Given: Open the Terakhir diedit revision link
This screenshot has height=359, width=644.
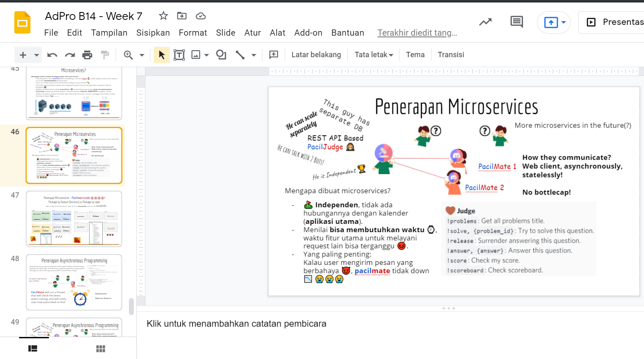Looking at the screenshot, I should [417, 33].
